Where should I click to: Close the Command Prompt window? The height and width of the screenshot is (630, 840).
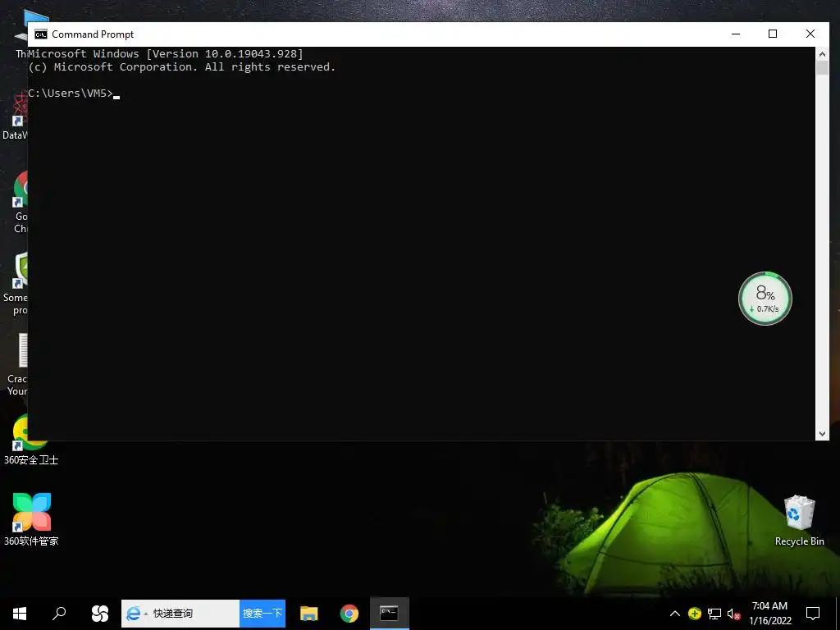coord(810,34)
